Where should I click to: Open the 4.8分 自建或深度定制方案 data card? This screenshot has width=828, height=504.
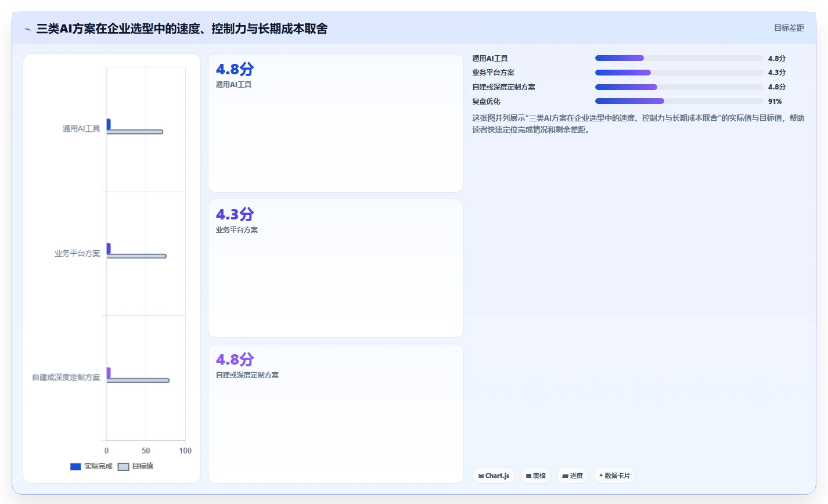pyautogui.click(x=336, y=413)
